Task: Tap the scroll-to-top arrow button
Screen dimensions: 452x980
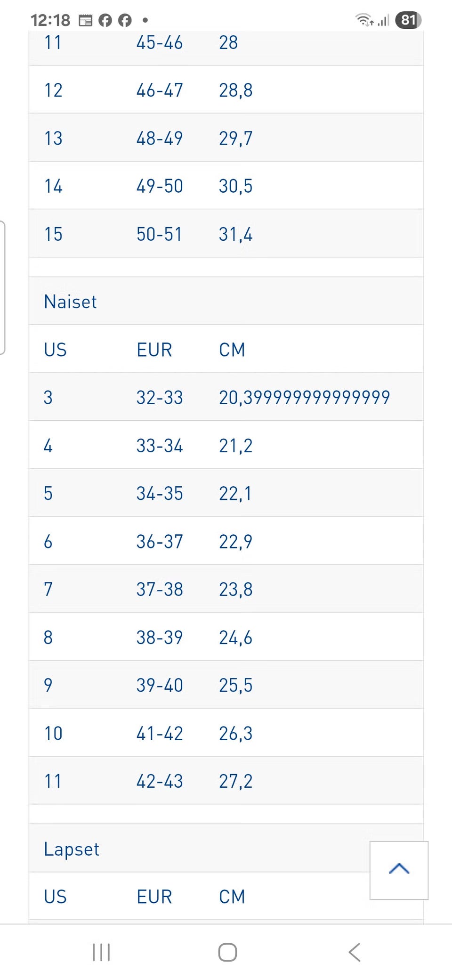Action: (399, 870)
